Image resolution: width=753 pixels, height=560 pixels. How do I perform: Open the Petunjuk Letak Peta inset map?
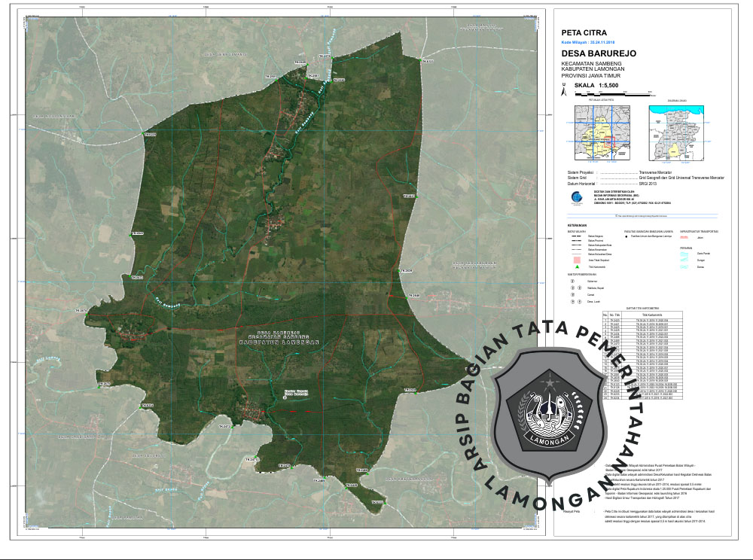602,132
